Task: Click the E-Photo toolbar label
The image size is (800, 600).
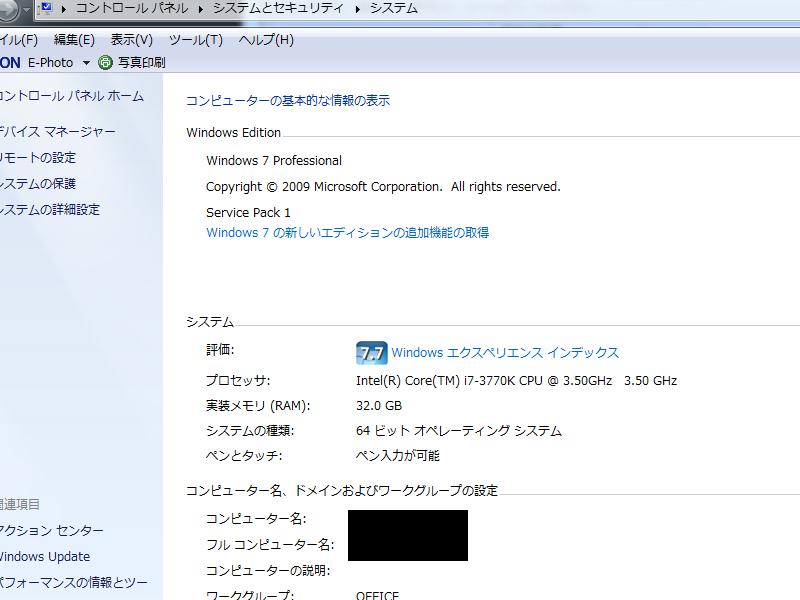Action: coord(51,63)
